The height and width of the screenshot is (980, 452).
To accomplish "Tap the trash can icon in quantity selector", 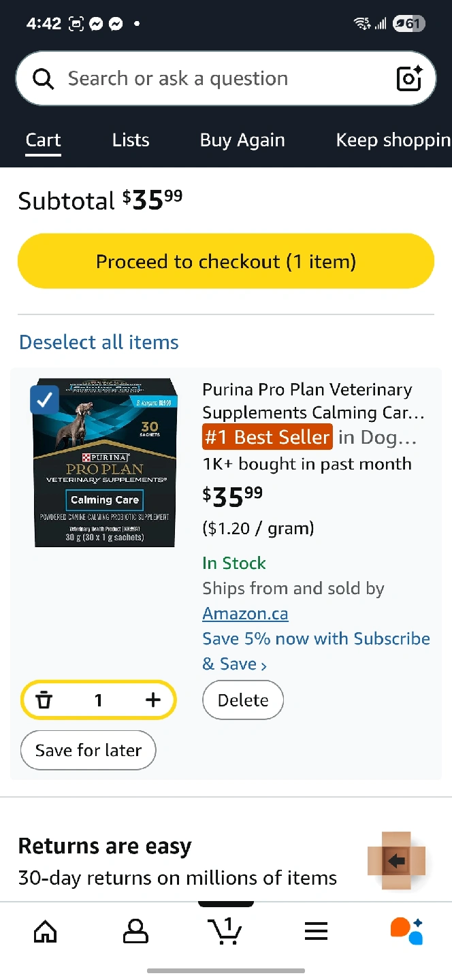I will click(44, 700).
